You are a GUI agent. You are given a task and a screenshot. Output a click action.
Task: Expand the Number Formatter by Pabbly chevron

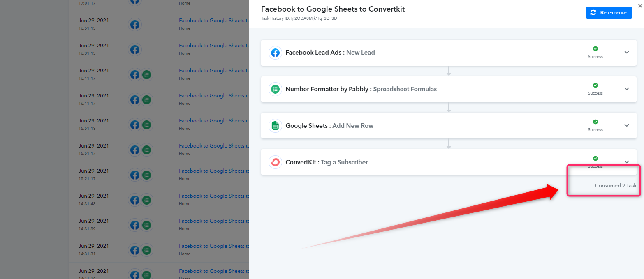[627, 89]
